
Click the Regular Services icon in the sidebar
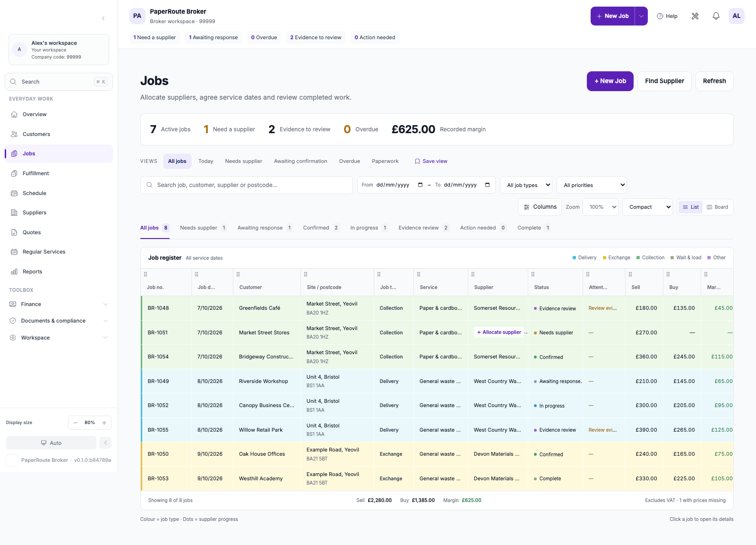tap(14, 252)
